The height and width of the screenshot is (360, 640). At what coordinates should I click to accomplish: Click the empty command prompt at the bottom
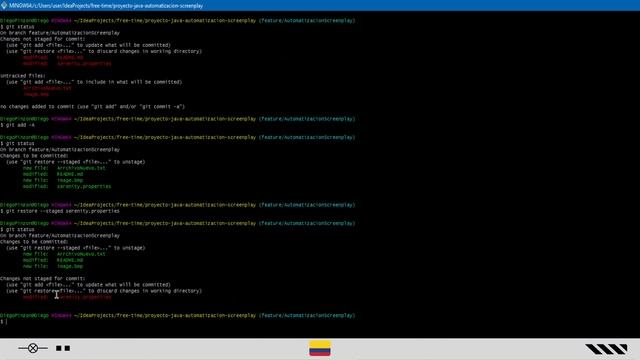pyautogui.click(x=4, y=322)
